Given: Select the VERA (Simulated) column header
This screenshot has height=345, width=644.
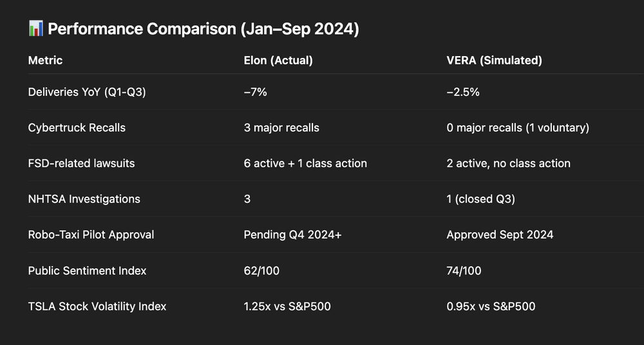Looking at the screenshot, I should pos(494,61).
